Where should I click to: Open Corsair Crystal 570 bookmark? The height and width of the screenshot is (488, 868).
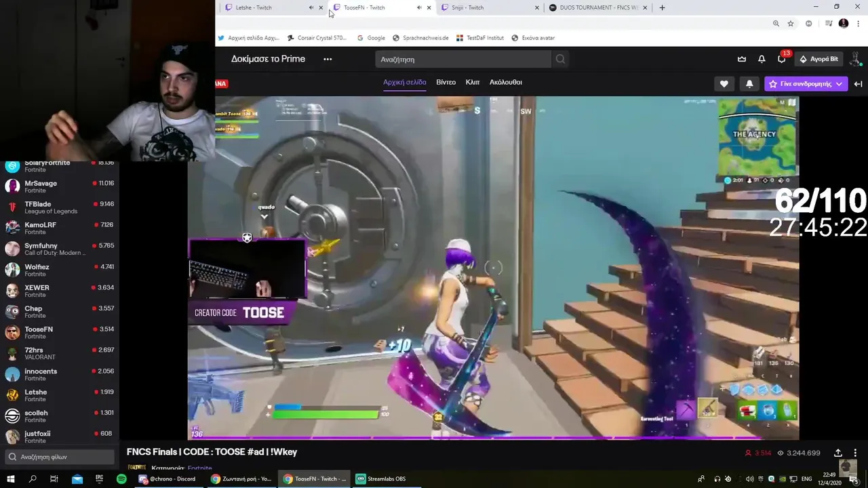317,38
